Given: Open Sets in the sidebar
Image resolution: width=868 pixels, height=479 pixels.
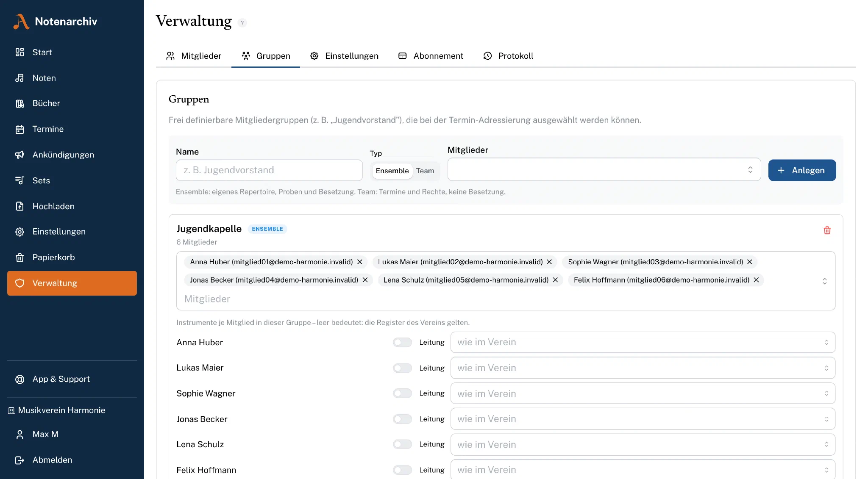Looking at the screenshot, I should (72, 180).
